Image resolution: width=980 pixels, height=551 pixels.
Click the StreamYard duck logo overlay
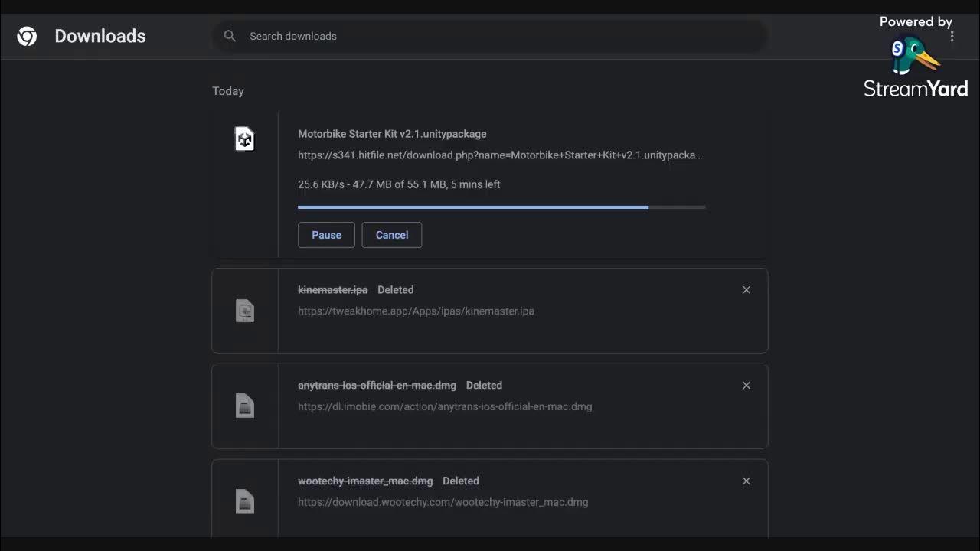click(914, 57)
